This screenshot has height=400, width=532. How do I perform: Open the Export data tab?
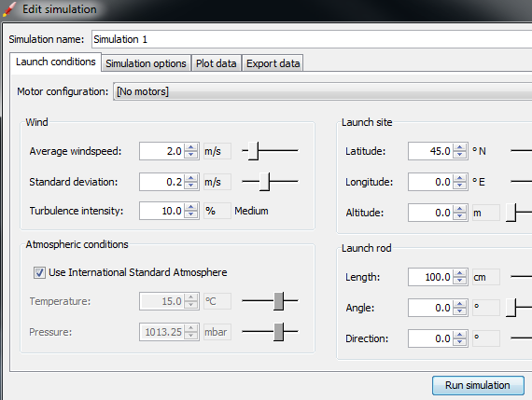(x=273, y=63)
